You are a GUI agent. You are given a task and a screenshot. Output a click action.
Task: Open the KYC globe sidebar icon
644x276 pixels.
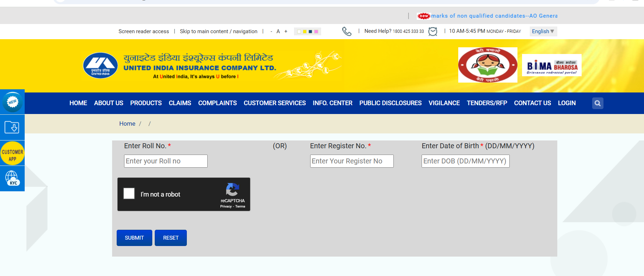pos(12,179)
